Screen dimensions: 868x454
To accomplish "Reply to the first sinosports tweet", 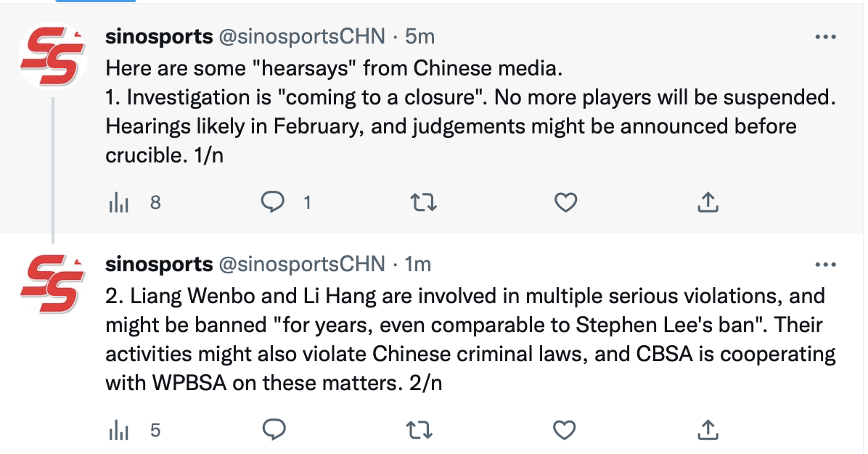I will coord(274,204).
